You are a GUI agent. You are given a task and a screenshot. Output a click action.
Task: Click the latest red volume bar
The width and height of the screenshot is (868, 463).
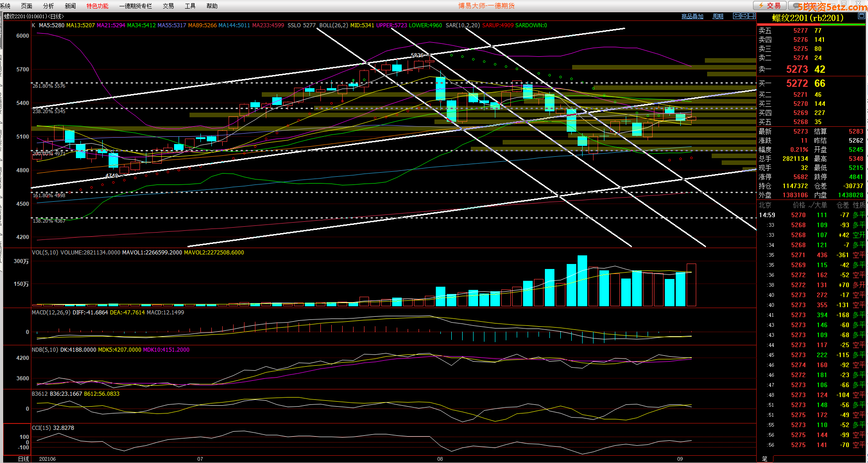click(691, 285)
